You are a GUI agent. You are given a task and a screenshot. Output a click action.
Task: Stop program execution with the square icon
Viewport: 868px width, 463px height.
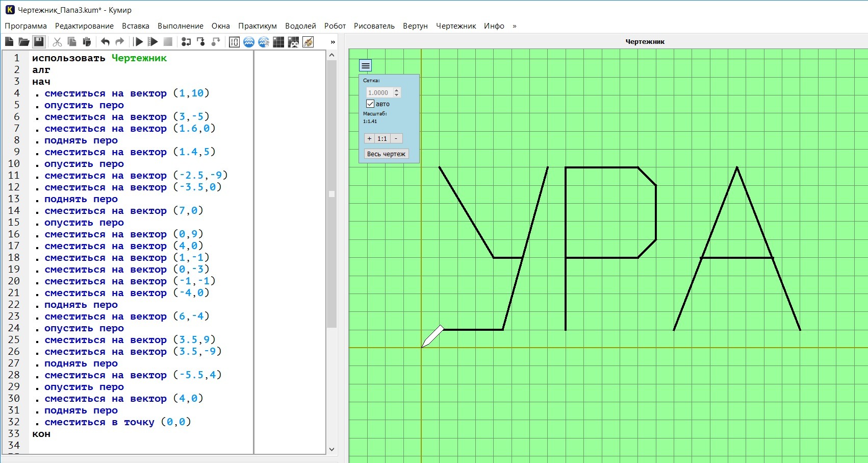point(168,42)
